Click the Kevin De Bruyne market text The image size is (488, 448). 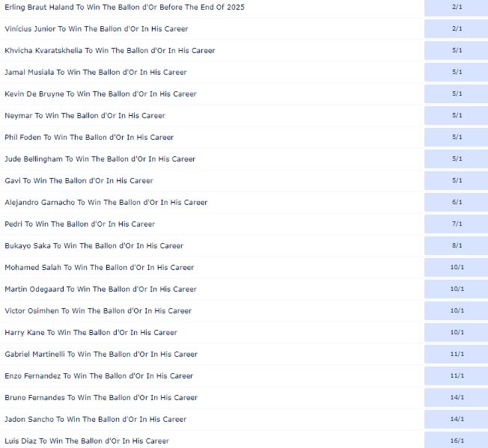[100, 94]
